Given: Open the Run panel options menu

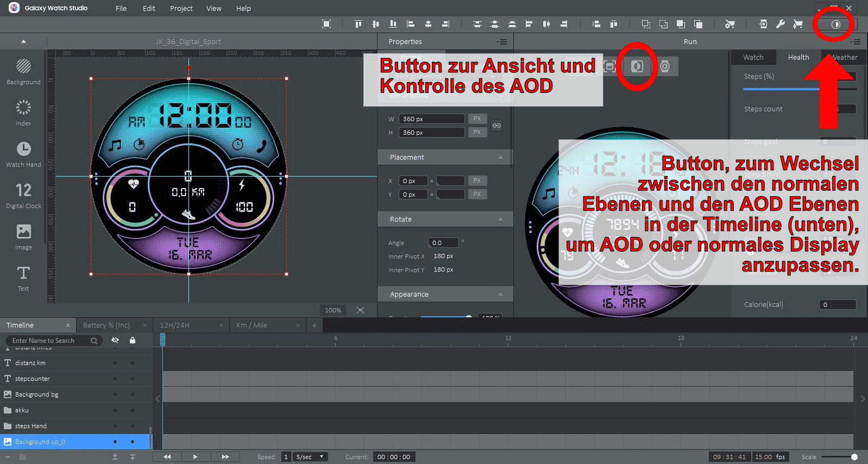Looking at the screenshot, I should coord(856,42).
